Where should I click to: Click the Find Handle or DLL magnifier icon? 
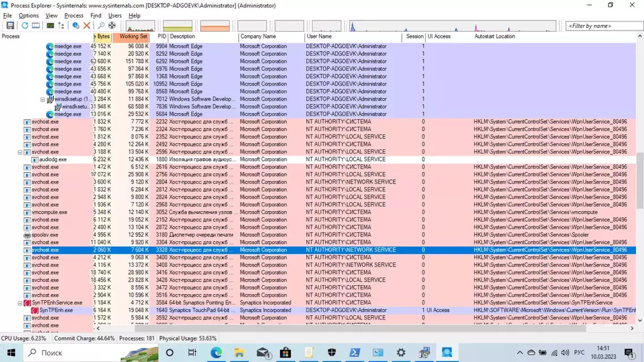(x=101, y=25)
